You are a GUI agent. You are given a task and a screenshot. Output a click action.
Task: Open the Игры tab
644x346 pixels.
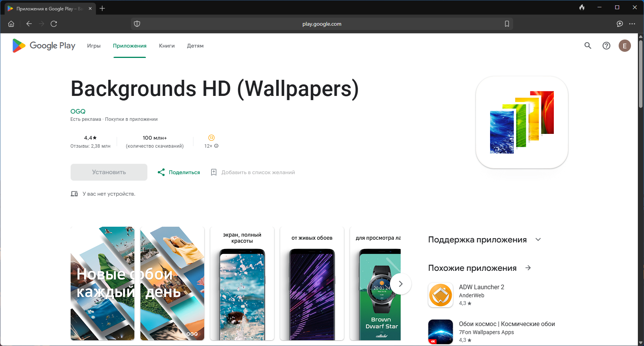94,46
